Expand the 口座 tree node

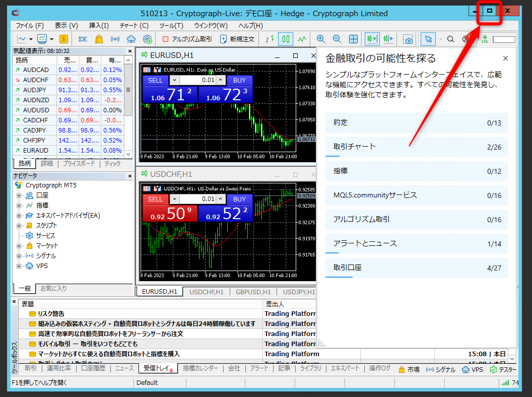point(19,195)
